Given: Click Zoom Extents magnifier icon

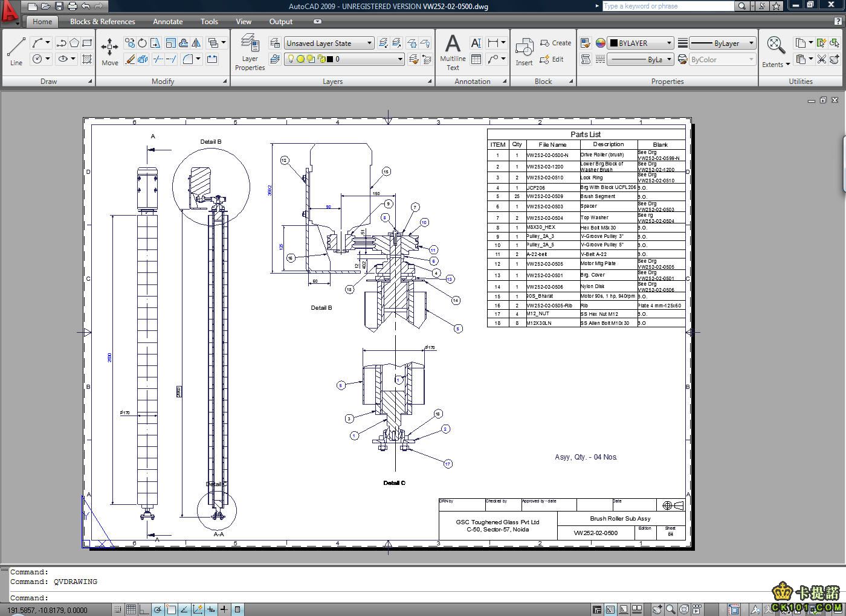Looking at the screenshot, I should 775,45.
